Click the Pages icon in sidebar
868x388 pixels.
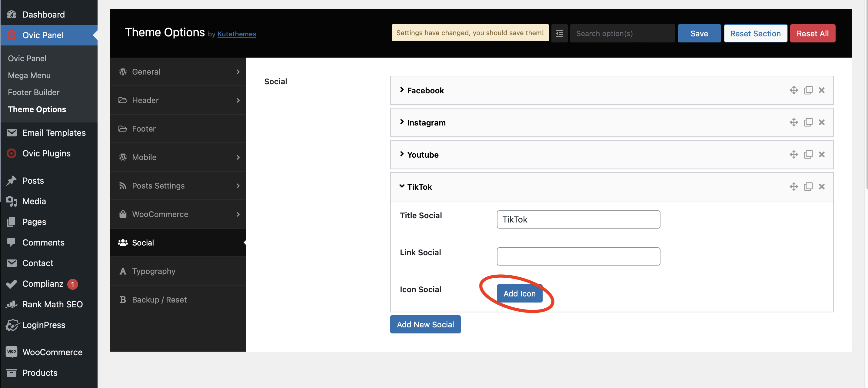pyautogui.click(x=12, y=222)
